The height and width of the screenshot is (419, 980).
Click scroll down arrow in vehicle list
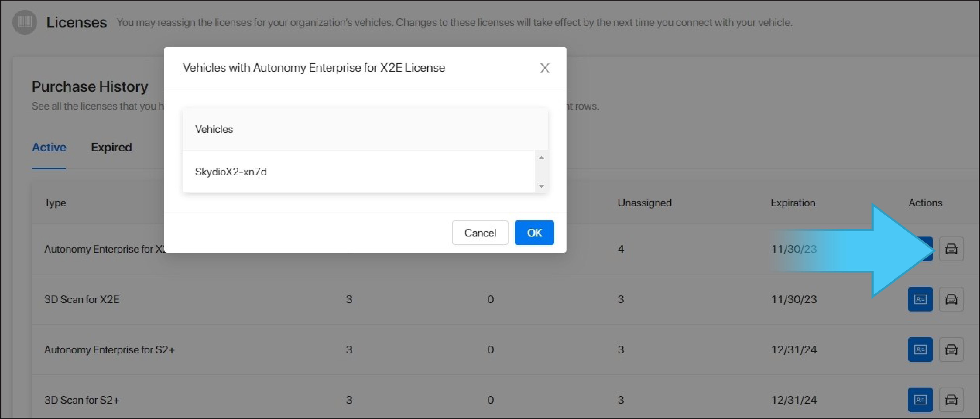tap(541, 186)
